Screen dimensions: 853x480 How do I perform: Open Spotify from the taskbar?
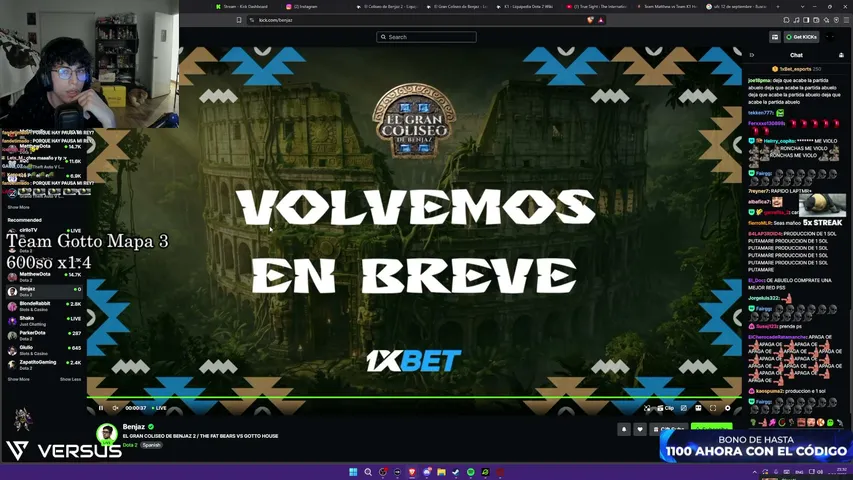(x=471, y=472)
